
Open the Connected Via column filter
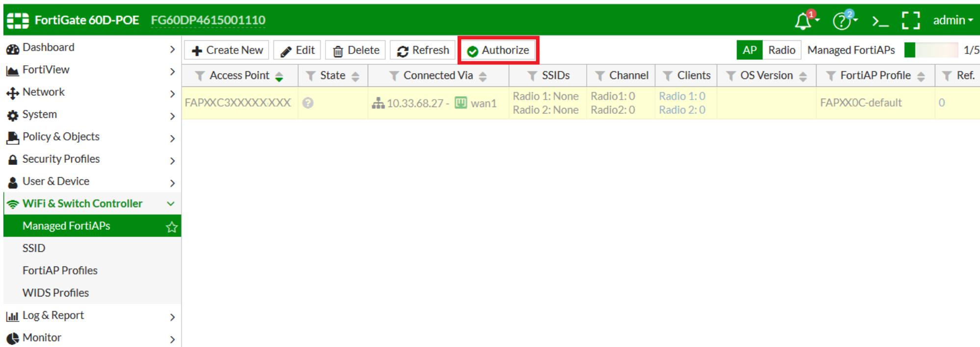(x=394, y=76)
